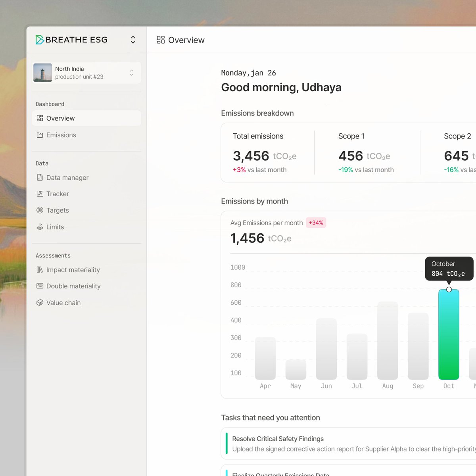Click the Data manager document icon
This screenshot has width=476, height=476.
[40, 177]
